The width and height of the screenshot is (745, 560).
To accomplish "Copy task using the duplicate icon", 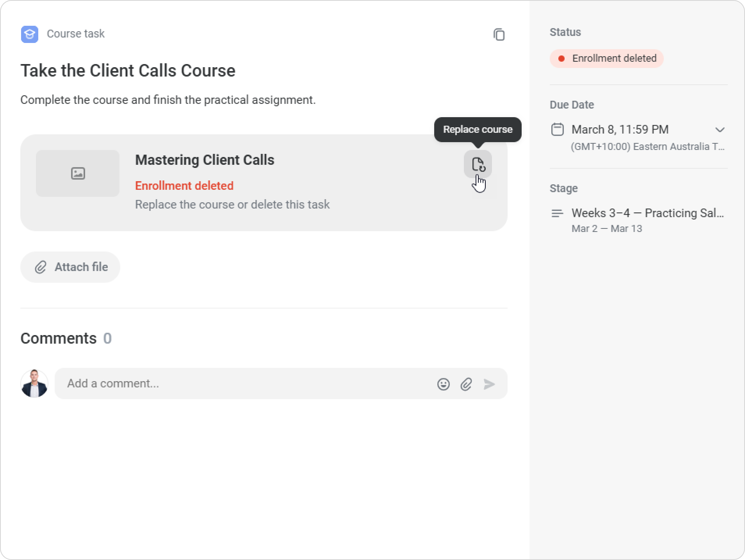I will [499, 34].
